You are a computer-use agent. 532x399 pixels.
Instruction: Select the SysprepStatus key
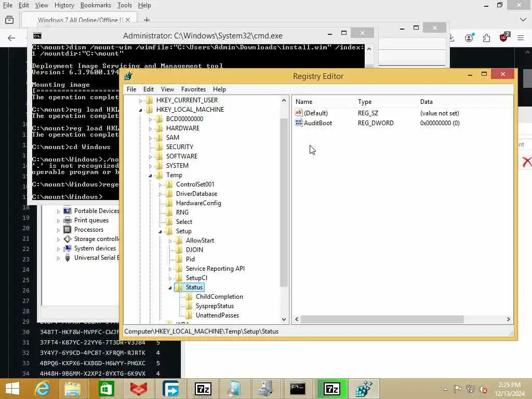click(x=215, y=305)
